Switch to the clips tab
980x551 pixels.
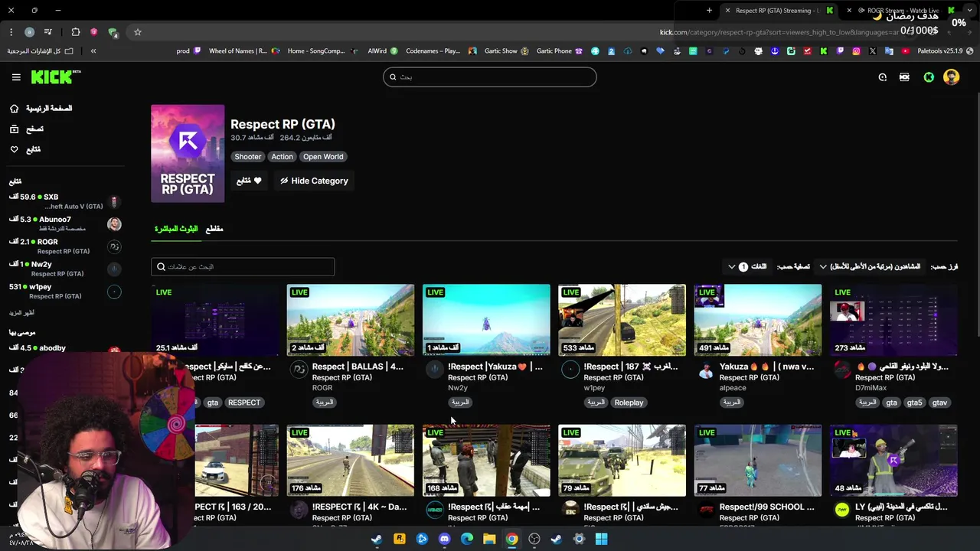214,229
